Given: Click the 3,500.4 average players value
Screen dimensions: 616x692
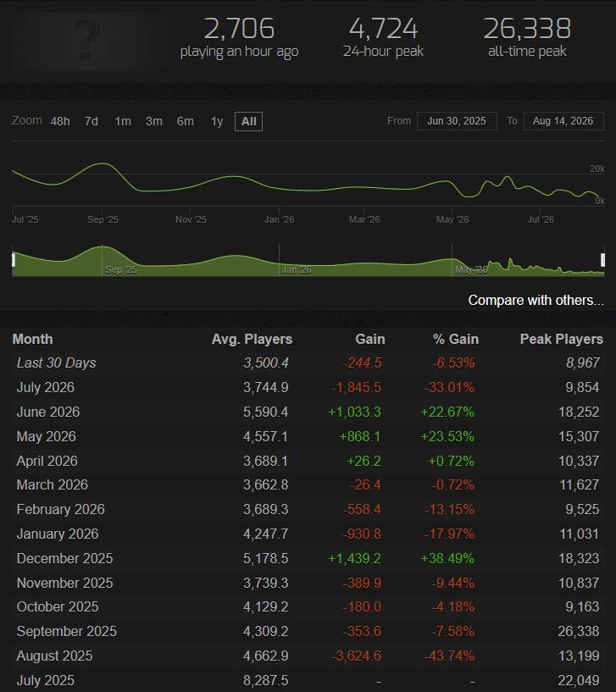Looking at the screenshot, I should (266, 363).
